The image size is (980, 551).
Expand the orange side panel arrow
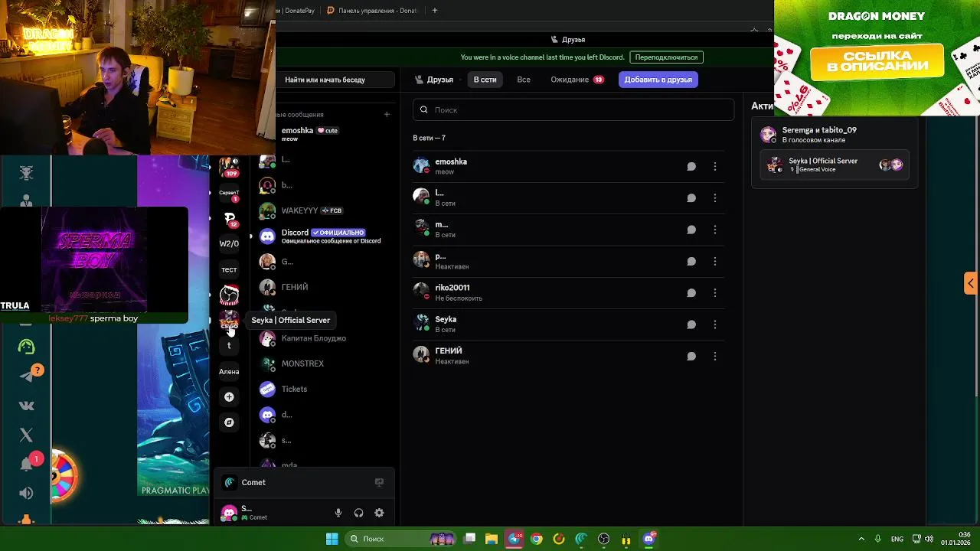click(970, 283)
